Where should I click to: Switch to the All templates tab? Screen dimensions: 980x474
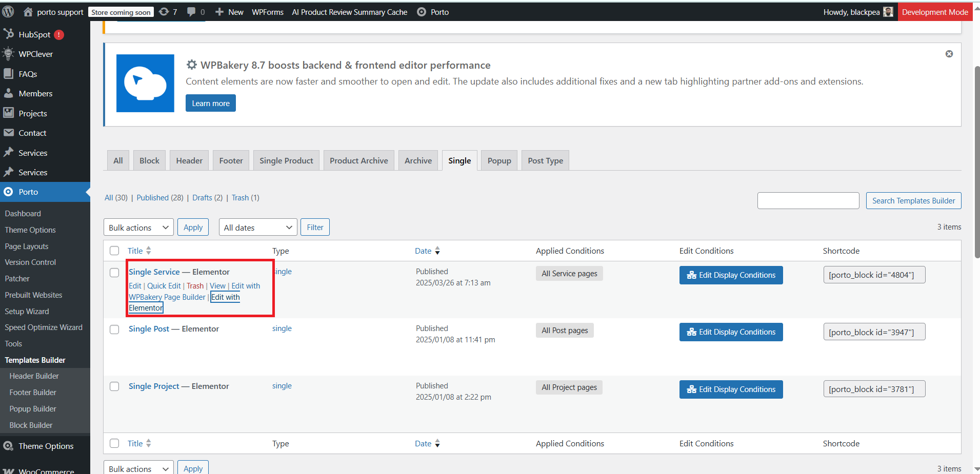(x=118, y=160)
